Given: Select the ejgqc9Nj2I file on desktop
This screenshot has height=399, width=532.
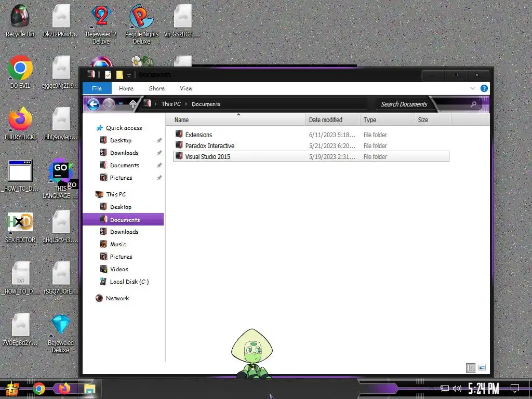Looking at the screenshot, I should (x=60, y=72).
